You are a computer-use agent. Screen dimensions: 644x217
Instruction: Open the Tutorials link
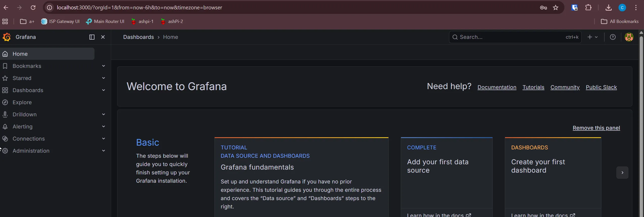[x=533, y=87]
